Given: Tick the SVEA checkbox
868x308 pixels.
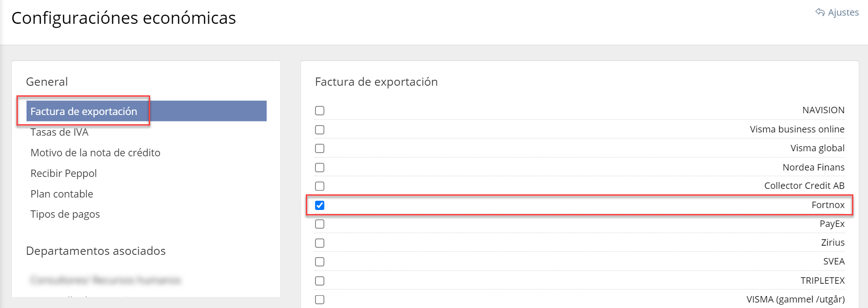Looking at the screenshot, I should (x=320, y=262).
